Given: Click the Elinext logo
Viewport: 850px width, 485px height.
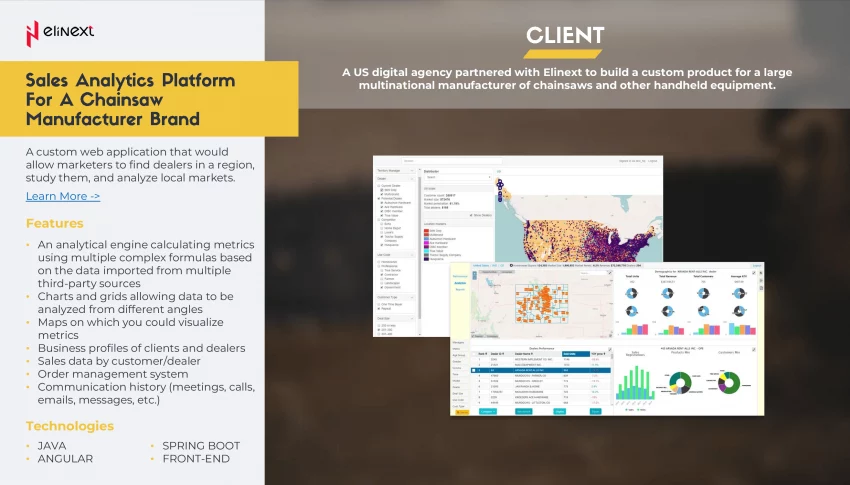Looking at the screenshot, I should click(60, 34).
